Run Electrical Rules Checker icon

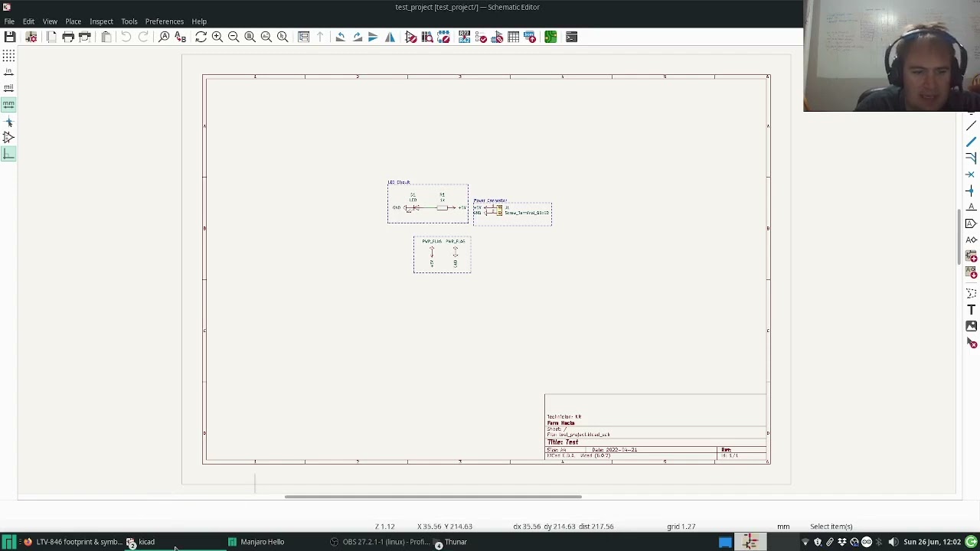tap(481, 37)
